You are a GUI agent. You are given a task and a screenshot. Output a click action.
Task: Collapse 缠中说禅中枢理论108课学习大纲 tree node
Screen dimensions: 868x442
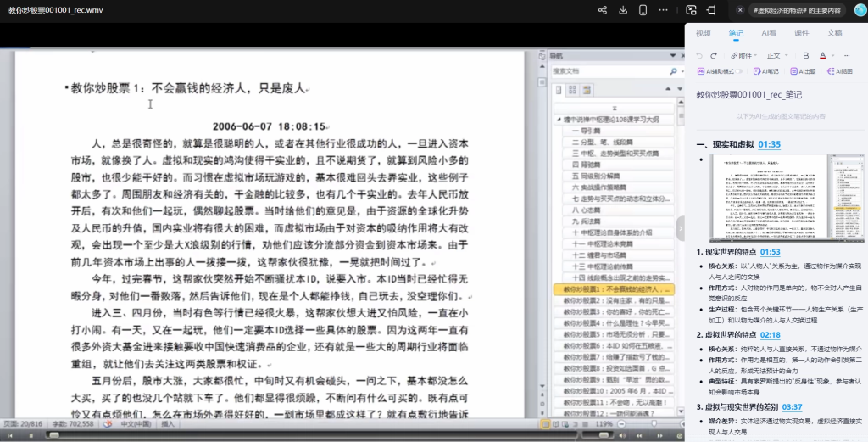(x=559, y=120)
